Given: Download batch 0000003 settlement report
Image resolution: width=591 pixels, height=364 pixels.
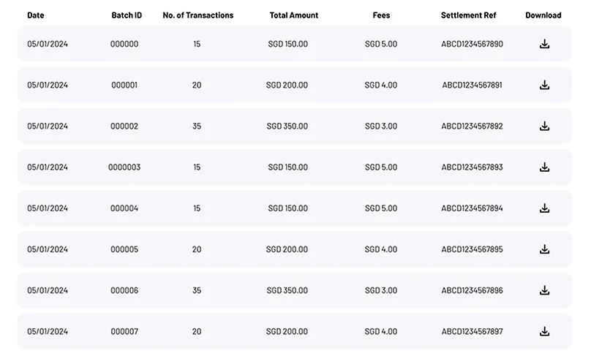Looking at the screenshot, I should coord(544,167).
